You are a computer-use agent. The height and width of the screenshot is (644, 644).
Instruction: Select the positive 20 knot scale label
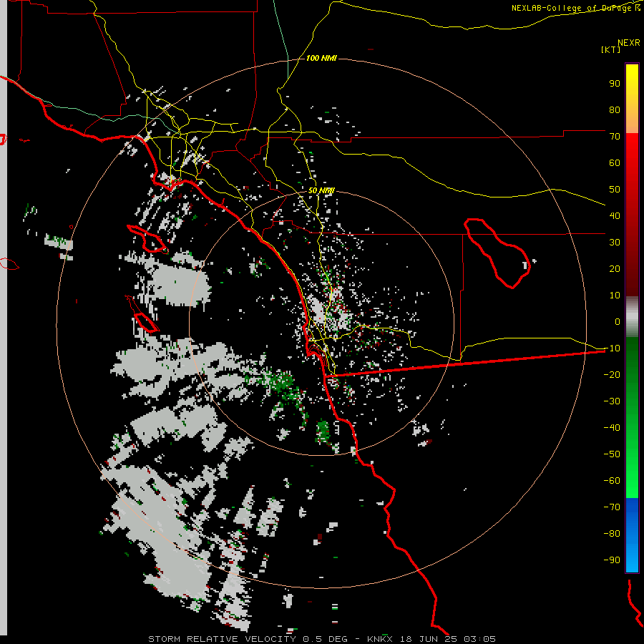coord(615,268)
